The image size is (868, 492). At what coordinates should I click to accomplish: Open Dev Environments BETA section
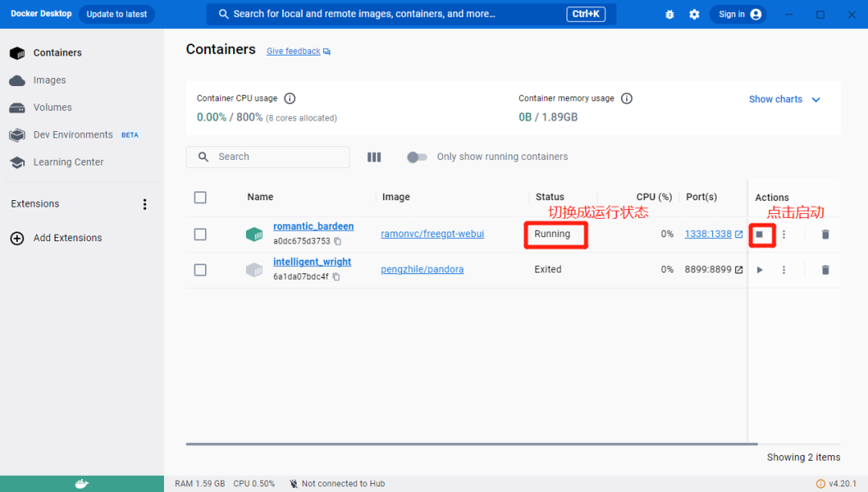coord(74,135)
